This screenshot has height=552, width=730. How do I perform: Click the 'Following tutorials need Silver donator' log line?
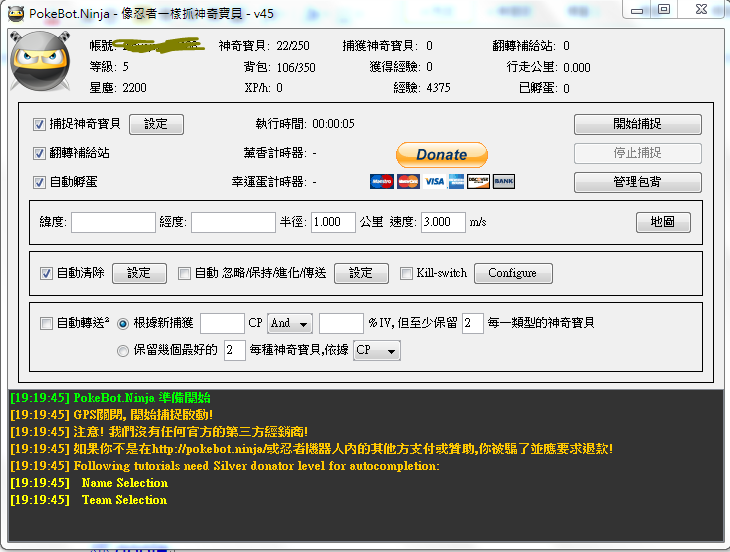225,466
